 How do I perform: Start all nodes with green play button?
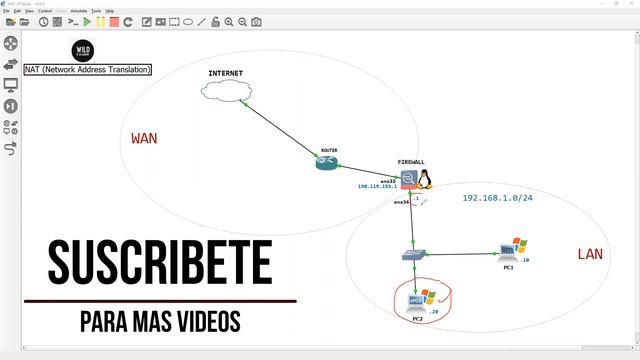(87, 22)
